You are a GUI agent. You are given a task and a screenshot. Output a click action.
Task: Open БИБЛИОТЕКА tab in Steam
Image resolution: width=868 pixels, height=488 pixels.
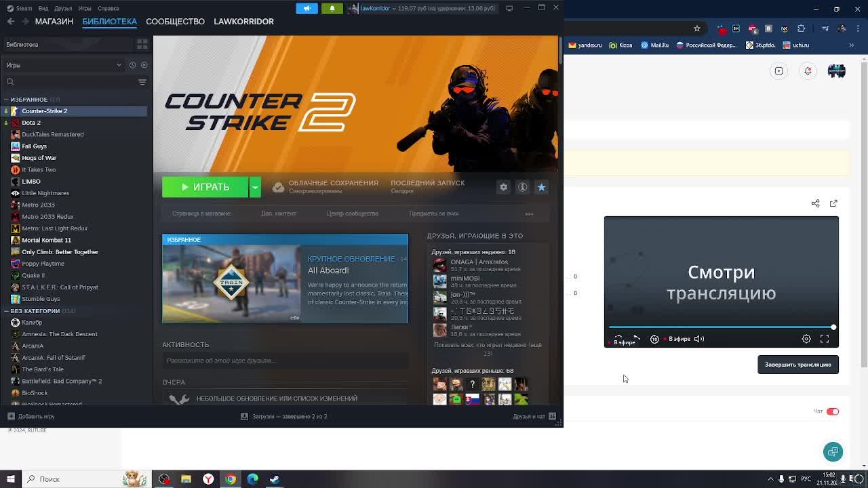coord(109,22)
